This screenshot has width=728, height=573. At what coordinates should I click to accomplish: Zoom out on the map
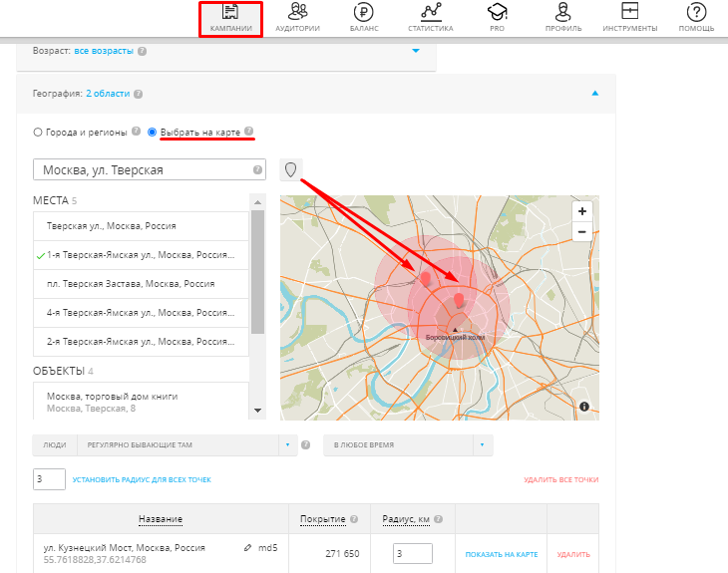582,231
